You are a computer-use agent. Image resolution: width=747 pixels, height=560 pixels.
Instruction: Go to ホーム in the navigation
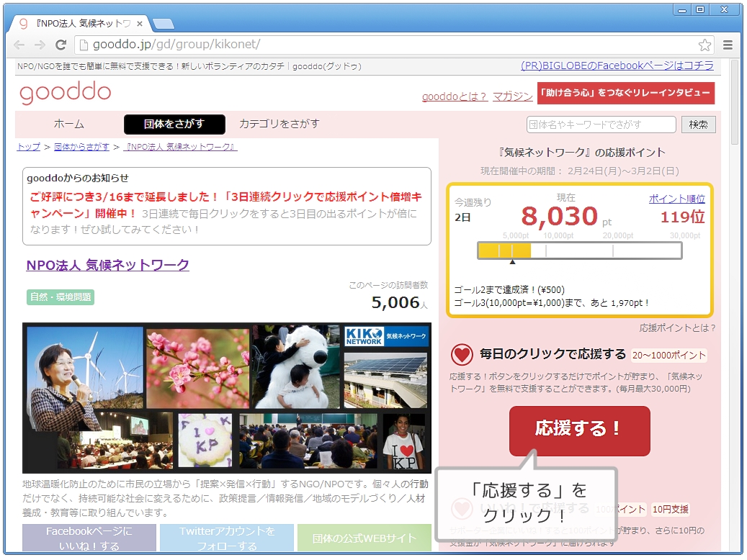69,125
